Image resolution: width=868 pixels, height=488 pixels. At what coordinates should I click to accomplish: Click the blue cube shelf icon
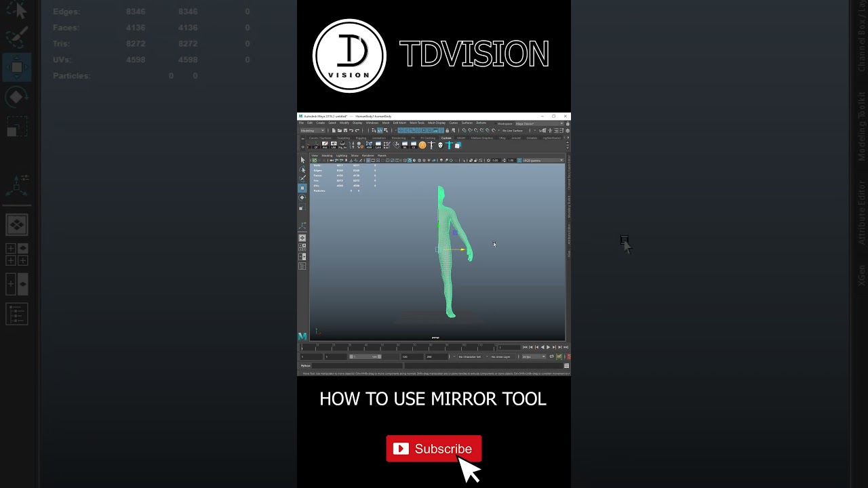[x=458, y=145]
